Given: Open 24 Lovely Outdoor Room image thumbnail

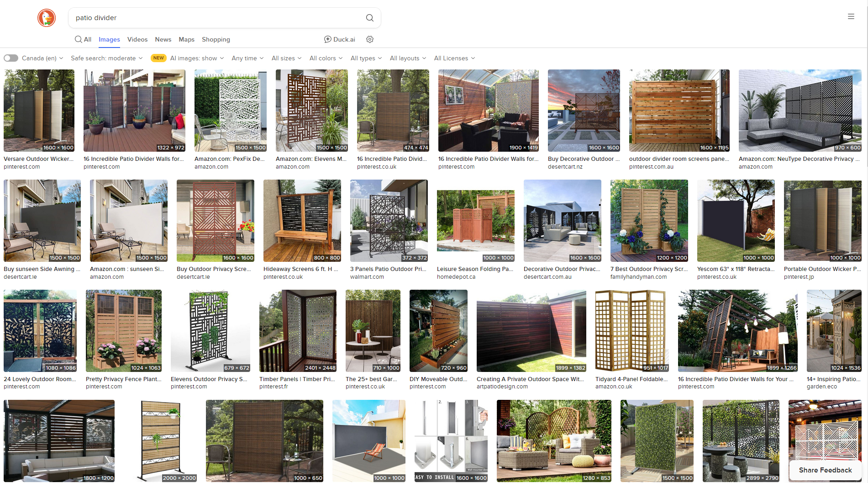Looking at the screenshot, I should (x=40, y=331).
